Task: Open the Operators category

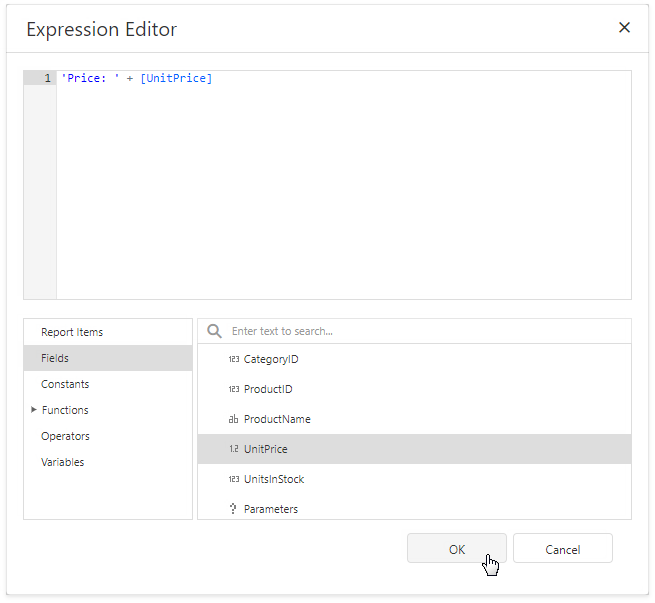Action: tap(108, 436)
